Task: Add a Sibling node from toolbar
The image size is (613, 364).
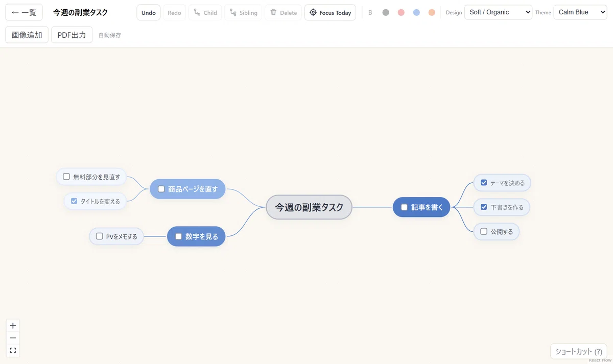Action: pyautogui.click(x=243, y=12)
